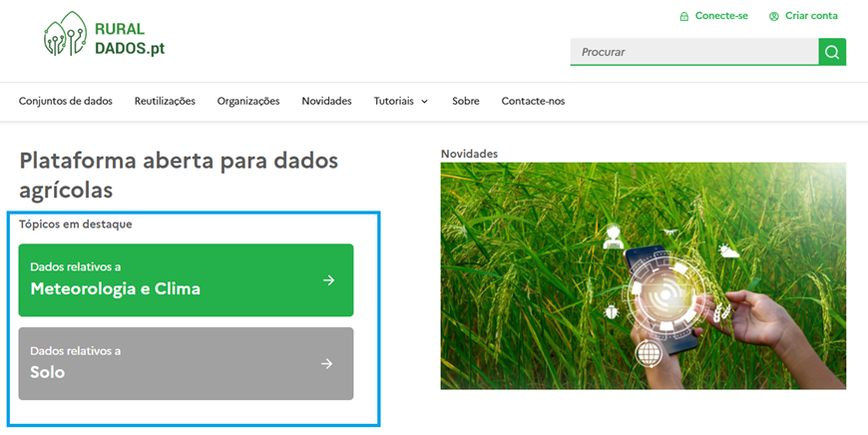Screen dimensions: 868x435
Task: Expand the Tutoriais chevron
Action: pyautogui.click(x=424, y=102)
